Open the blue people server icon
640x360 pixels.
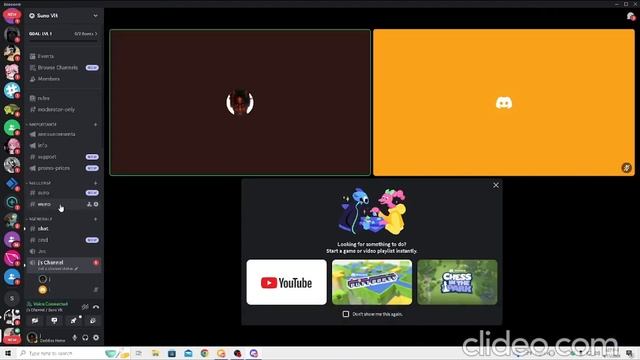click(12, 277)
